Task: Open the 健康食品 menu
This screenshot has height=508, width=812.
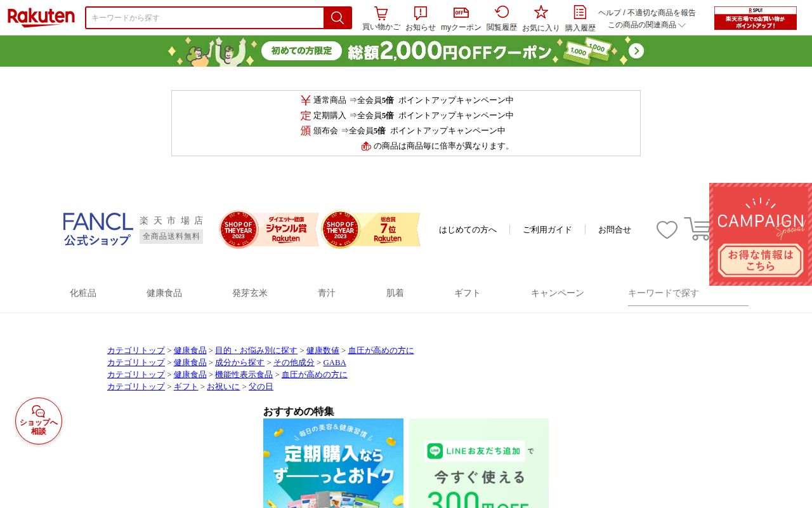Action: pyautogui.click(x=164, y=293)
